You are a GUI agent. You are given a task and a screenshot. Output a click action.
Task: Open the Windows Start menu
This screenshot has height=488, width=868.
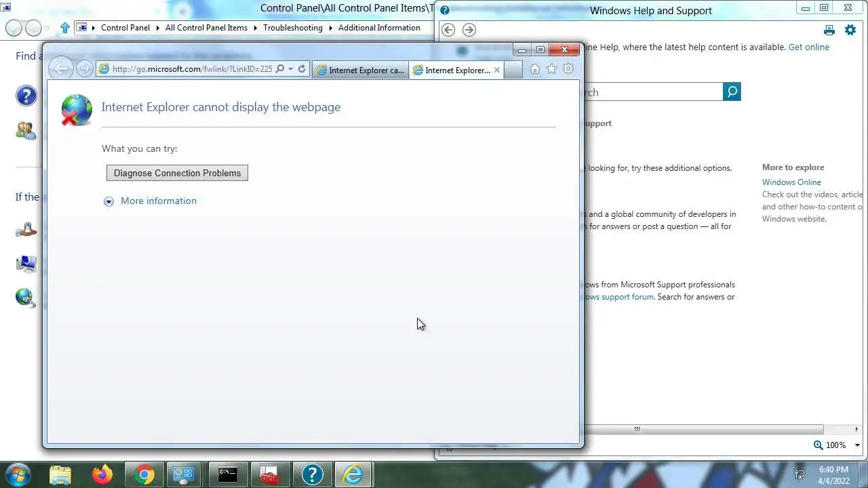(x=18, y=474)
